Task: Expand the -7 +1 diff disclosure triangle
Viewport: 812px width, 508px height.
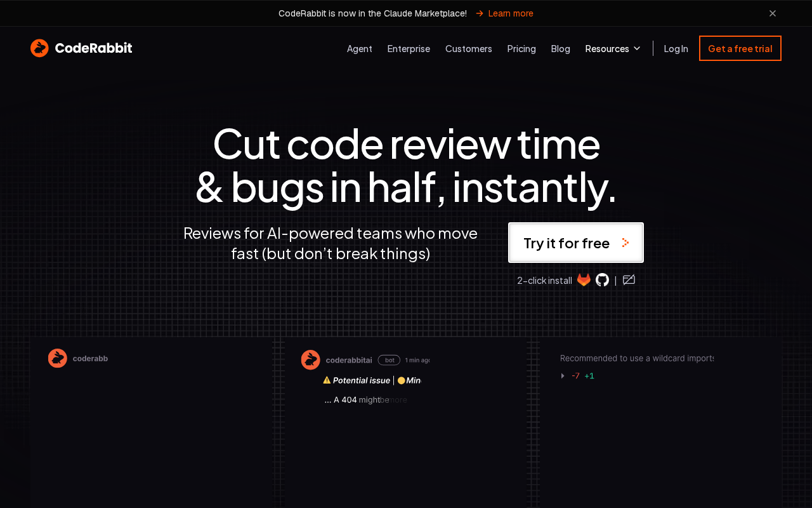Action: [x=563, y=376]
